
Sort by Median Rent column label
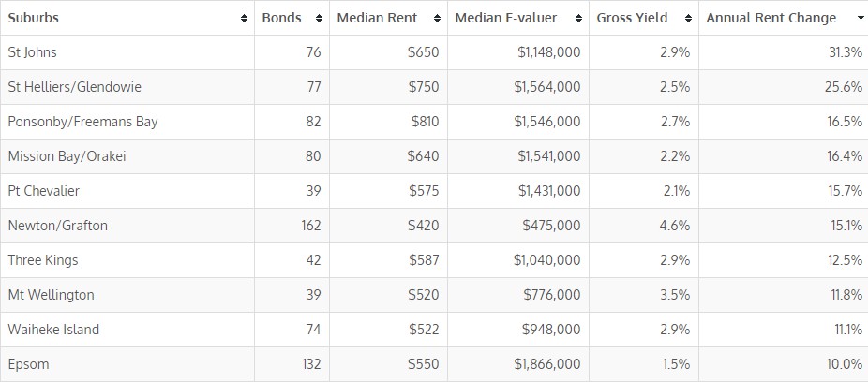tap(377, 18)
